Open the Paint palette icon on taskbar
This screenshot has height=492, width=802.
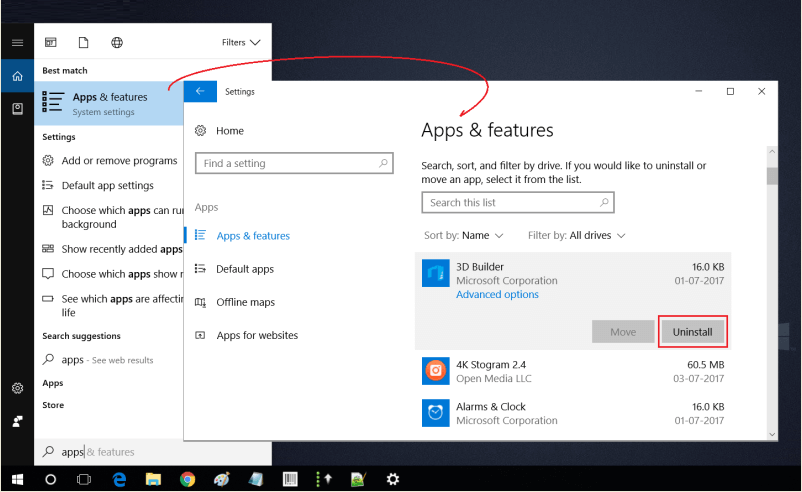coord(221,479)
